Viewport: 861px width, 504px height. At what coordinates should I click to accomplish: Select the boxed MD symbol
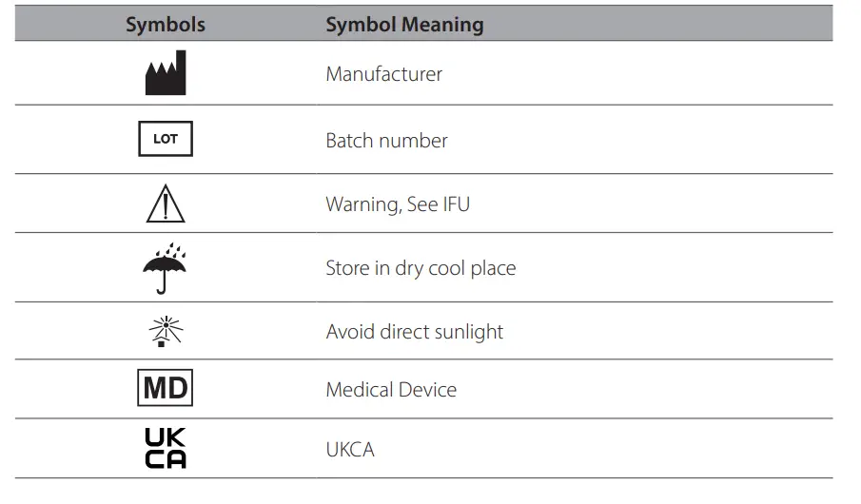pyautogui.click(x=166, y=389)
